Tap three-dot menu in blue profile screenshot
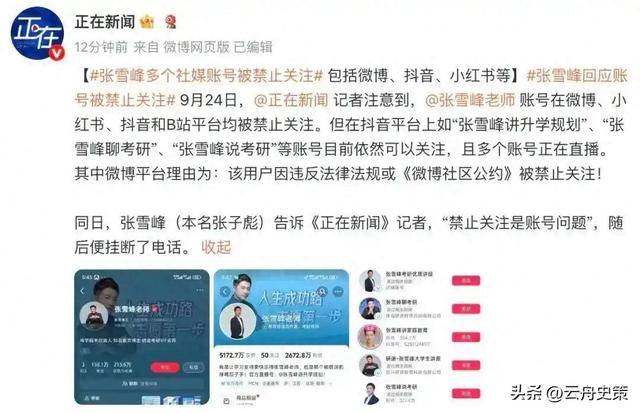Image resolution: width=640 pixels, height=413 pixels. (338, 291)
